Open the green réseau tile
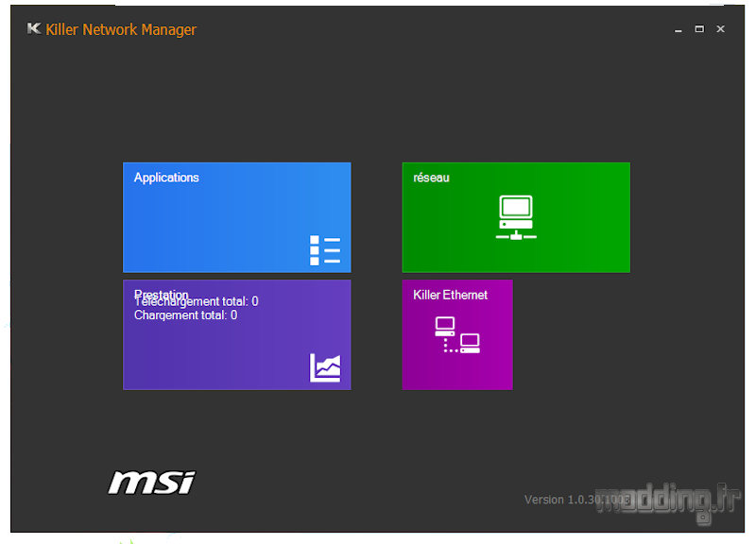Screen dimensions: 756x544 coord(516,217)
